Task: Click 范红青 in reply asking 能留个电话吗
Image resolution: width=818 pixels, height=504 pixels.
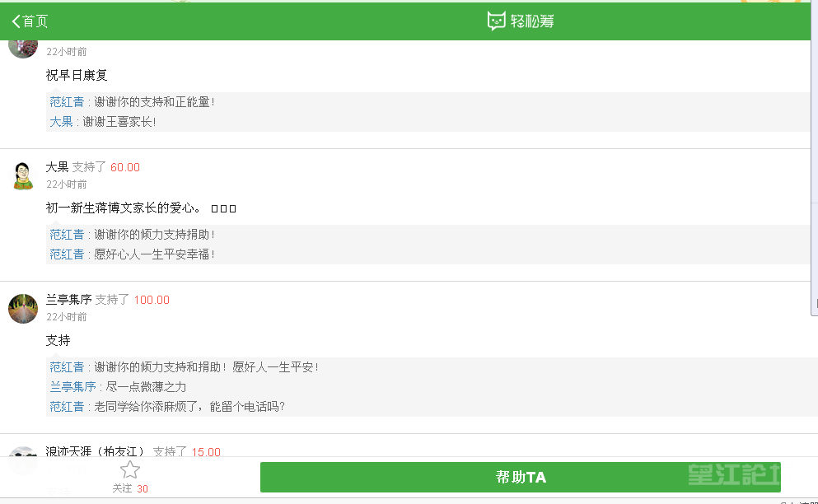Action: click(x=67, y=407)
